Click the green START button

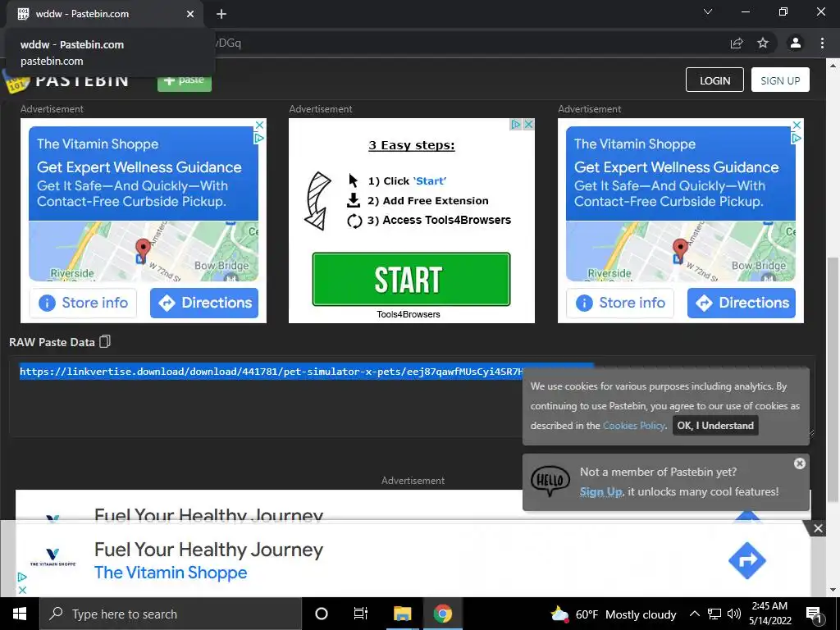coord(411,279)
